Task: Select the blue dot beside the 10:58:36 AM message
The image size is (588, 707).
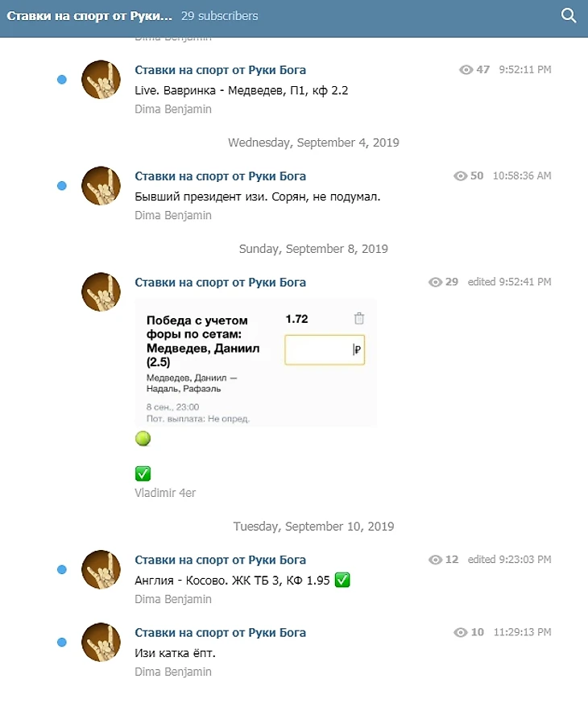Action: click(62, 186)
